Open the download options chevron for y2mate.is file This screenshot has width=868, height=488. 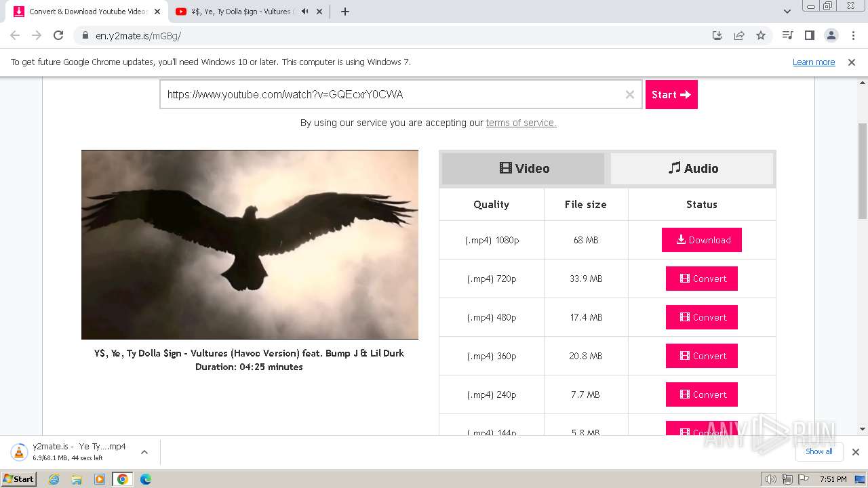coord(144,451)
